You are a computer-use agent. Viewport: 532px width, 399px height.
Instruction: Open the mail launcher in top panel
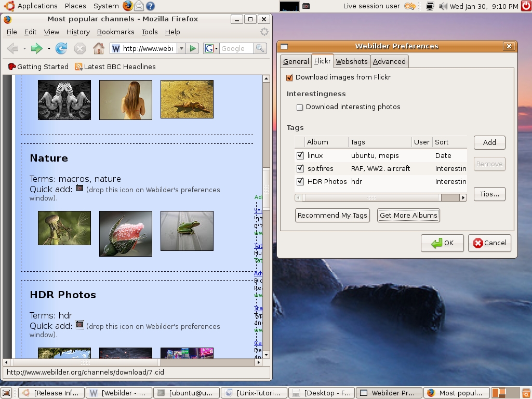click(x=139, y=6)
